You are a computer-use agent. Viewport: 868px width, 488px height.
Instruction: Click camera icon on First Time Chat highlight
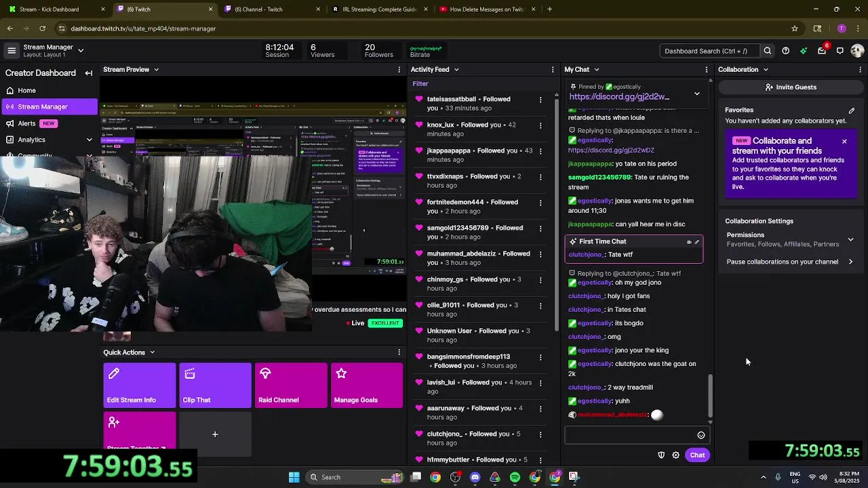[689, 242]
